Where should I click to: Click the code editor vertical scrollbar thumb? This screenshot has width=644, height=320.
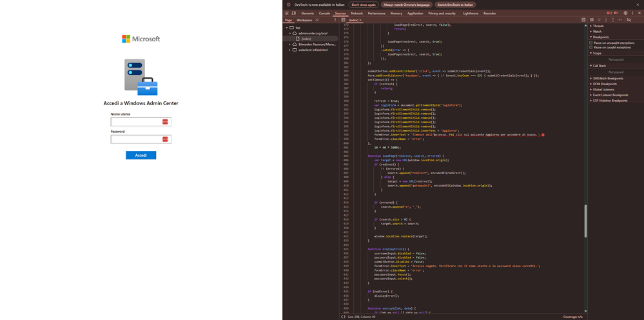tap(586, 221)
